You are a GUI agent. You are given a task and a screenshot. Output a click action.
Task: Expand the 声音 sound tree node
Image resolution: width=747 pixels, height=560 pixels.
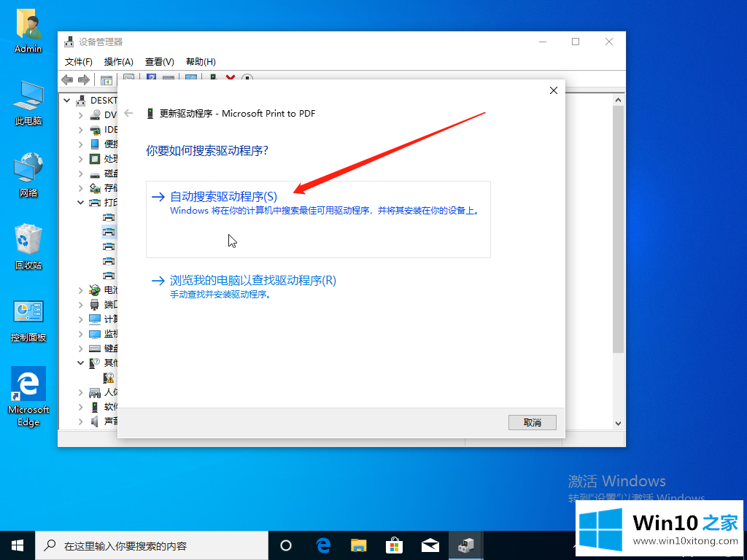point(80,421)
